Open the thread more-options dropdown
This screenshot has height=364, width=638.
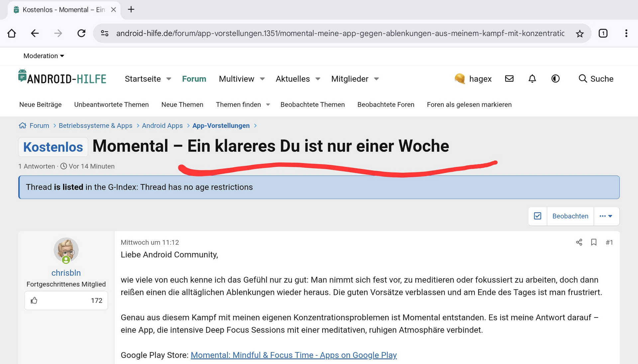tap(606, 216)
